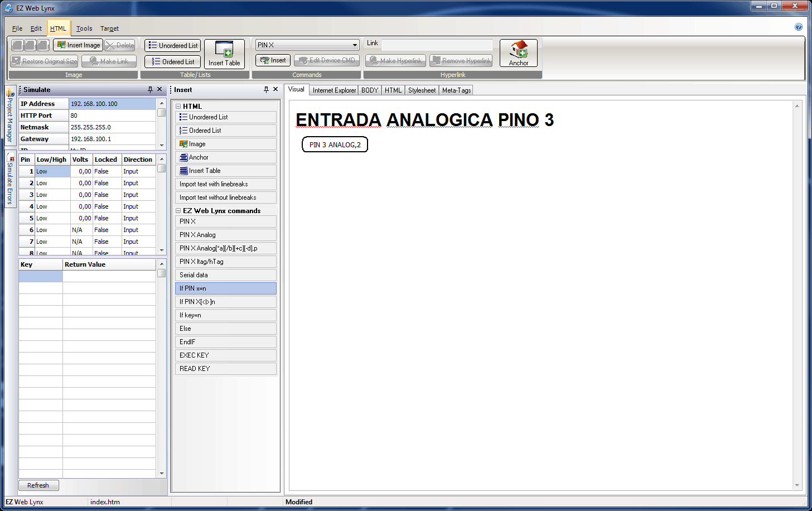
Task: Click the Refresh button
Action: [38, 485]
